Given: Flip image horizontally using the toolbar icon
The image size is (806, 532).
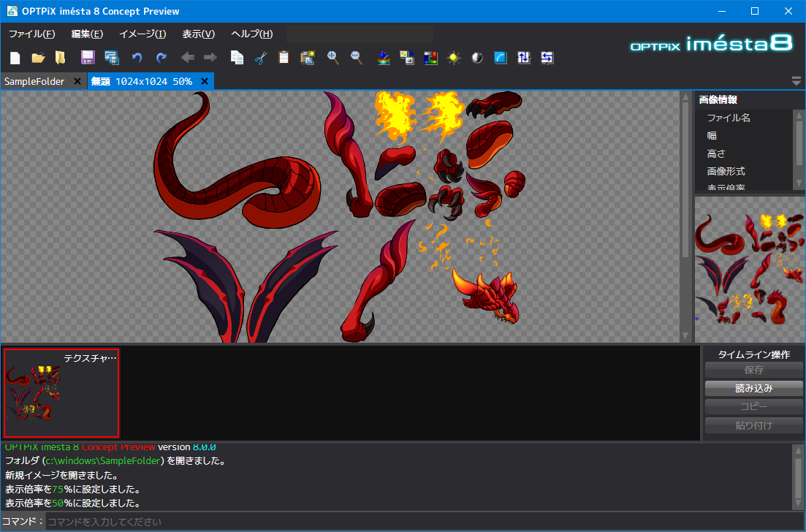Looking at the screenshot, I should 547,58.
